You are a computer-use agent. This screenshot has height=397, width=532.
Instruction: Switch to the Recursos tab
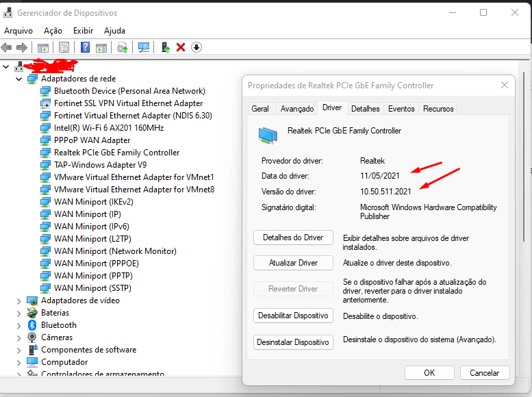tap(438, 109)
